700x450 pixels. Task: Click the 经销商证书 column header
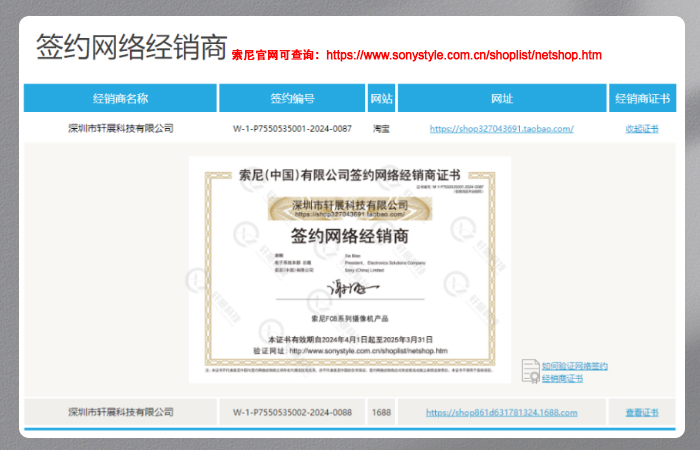[x=642, y=98]
